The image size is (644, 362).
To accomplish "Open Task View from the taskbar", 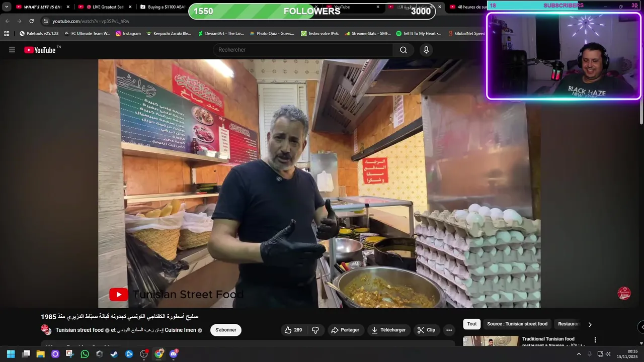I will click(x=26, y=354).
